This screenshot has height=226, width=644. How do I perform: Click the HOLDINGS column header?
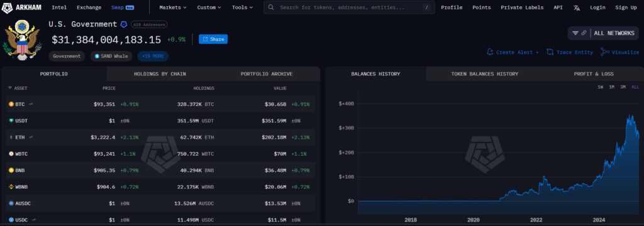[204, 88]
